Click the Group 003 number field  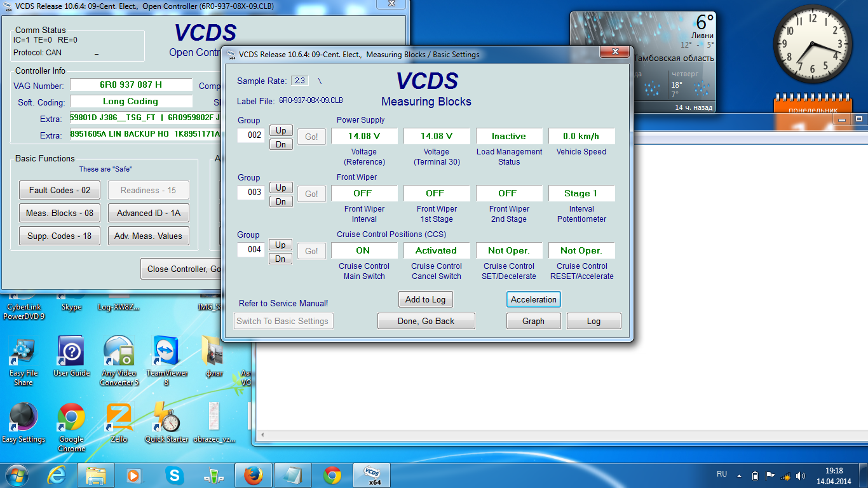251,192
